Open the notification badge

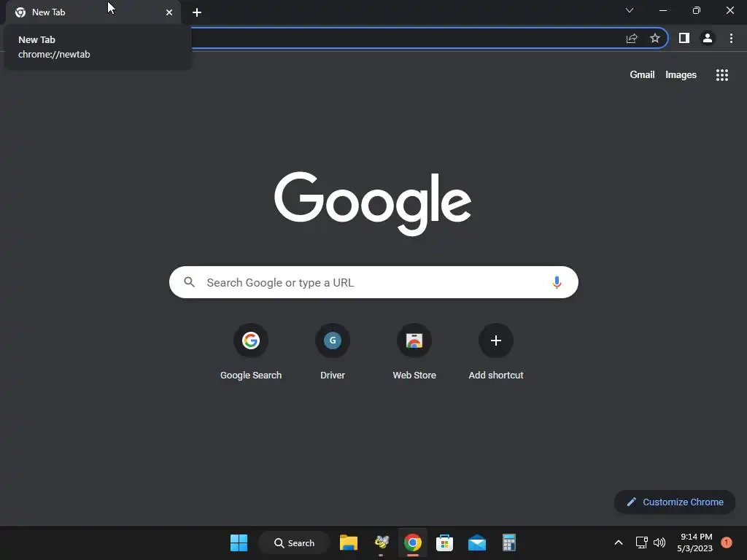click(x=727, y=542)
